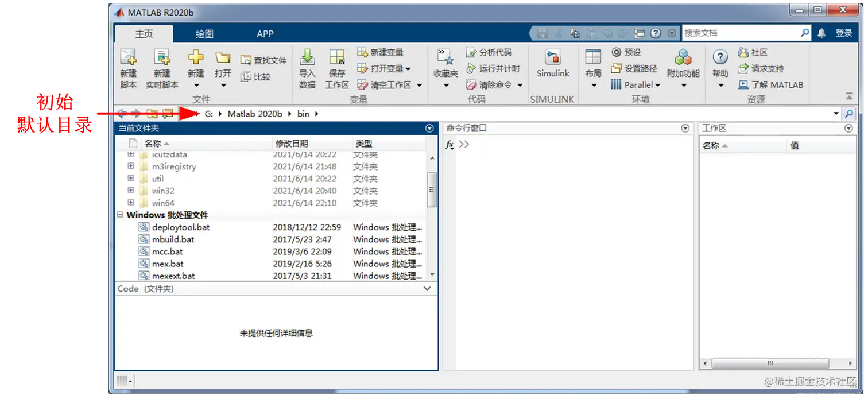Click 设置路径 (Set Path)

(634, 68)
